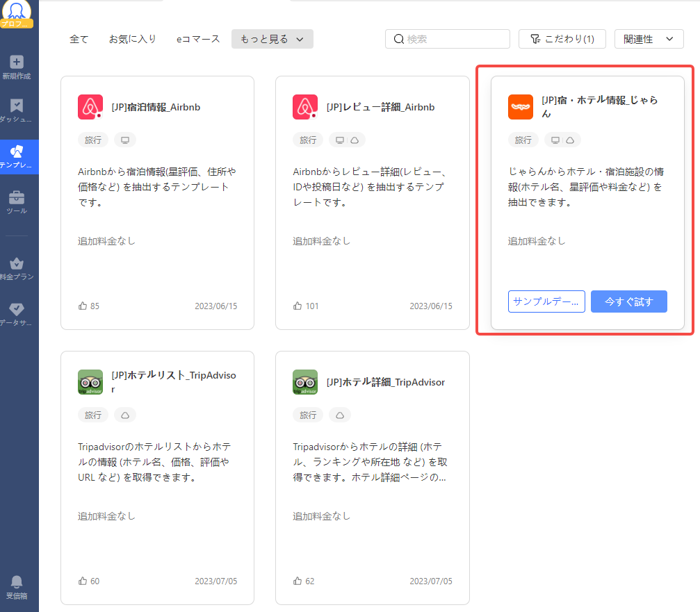The height and width of the screenshot is (612, 700).
Task: Click the サンプルデー... button
Action: pyautogui.click(x=546, y=301)
